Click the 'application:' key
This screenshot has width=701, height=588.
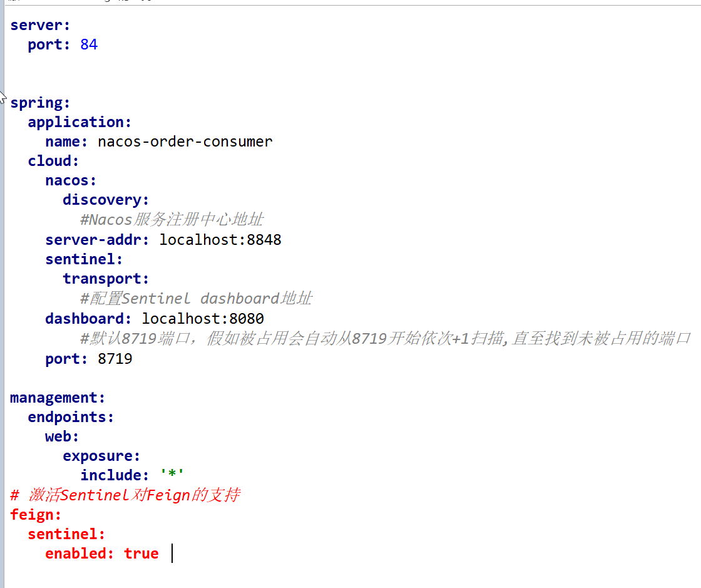click(79, 123)
